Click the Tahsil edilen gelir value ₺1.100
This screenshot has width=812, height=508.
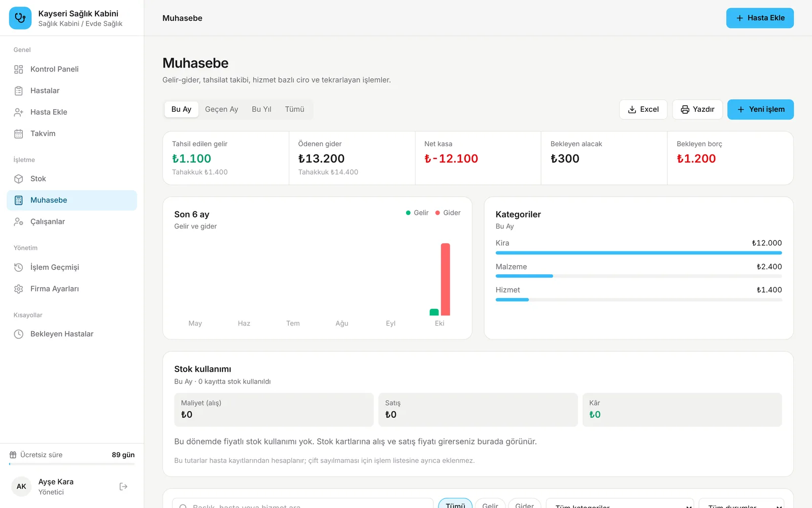191,158
